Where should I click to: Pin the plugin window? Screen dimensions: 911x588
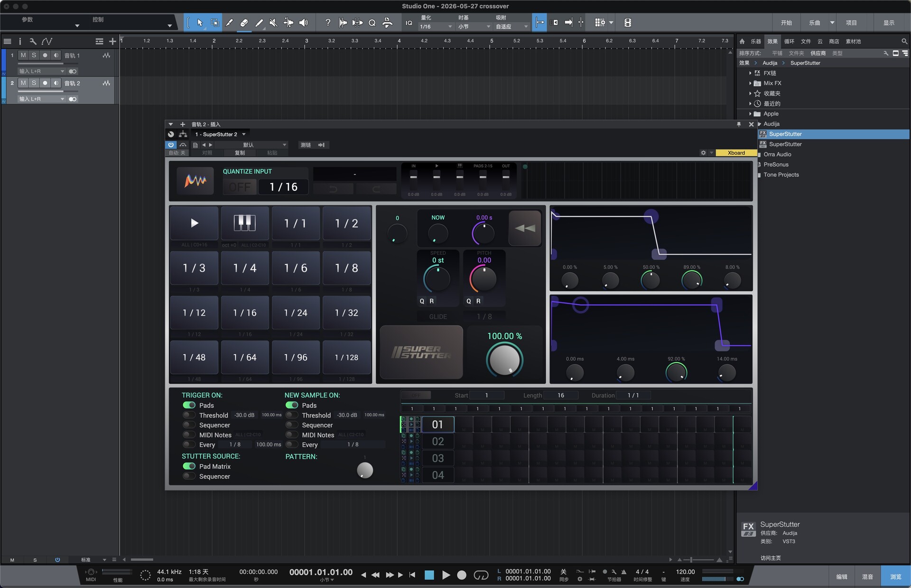pos(739,124)
